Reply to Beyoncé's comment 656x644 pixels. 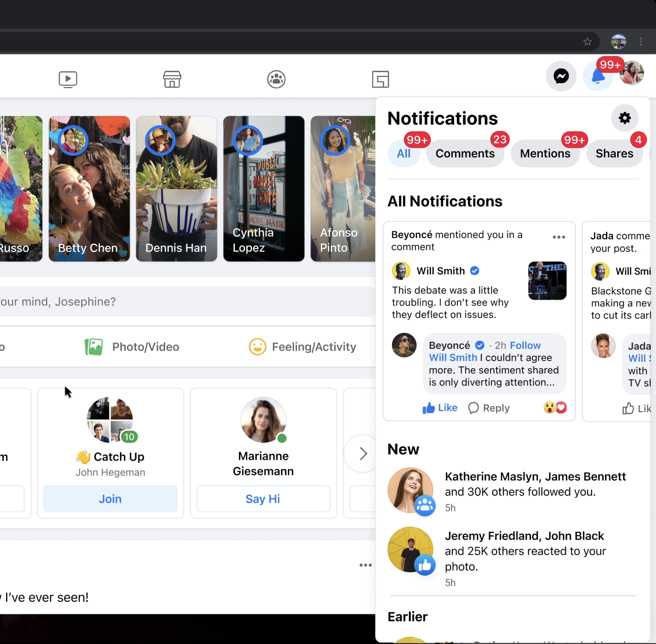(488, 408)
